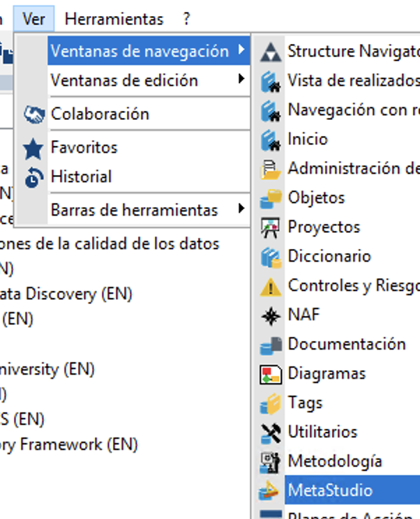
Task: Click the Favoritos star icon
Action: 33,149
